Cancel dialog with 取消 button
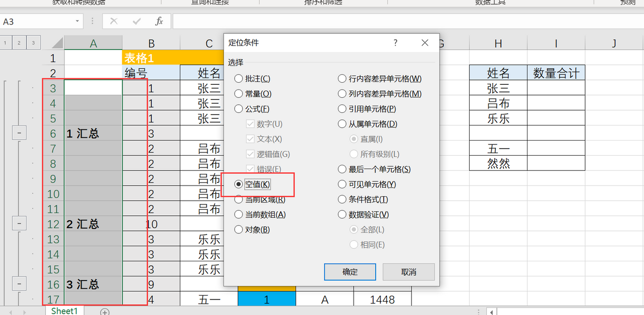This screenshot has height=315, width=644. point(408,272)
